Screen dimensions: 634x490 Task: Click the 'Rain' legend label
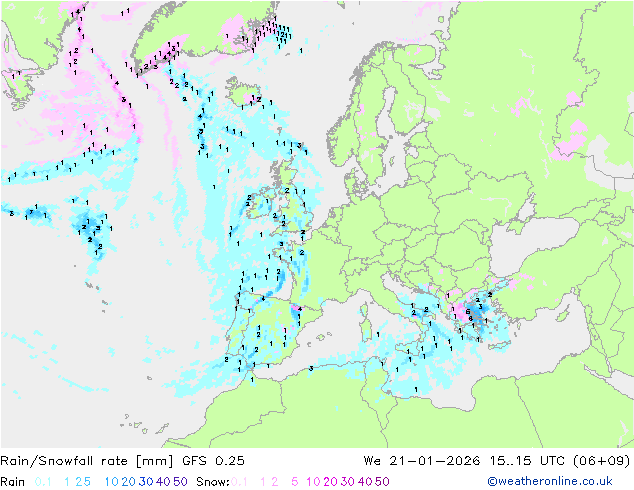click(13, 482)
